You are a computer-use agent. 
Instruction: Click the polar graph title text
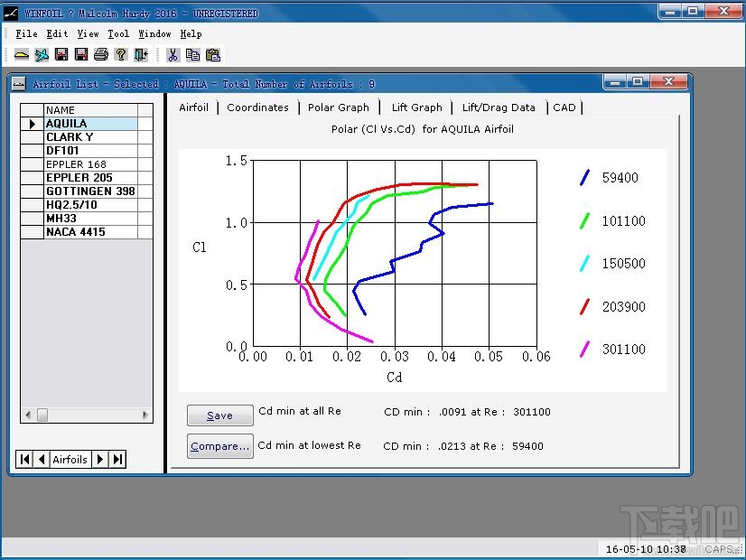pos(423,129)
